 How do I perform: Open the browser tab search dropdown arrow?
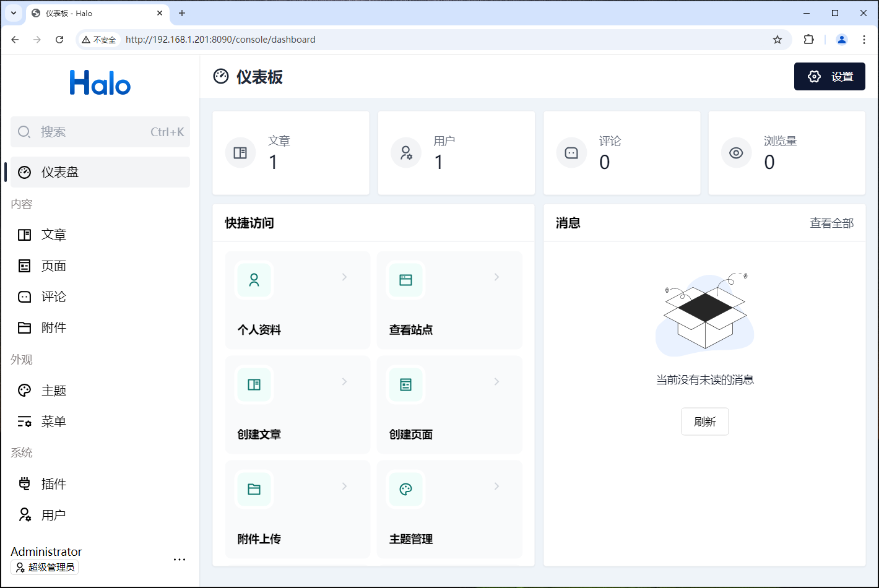(13, 13)
